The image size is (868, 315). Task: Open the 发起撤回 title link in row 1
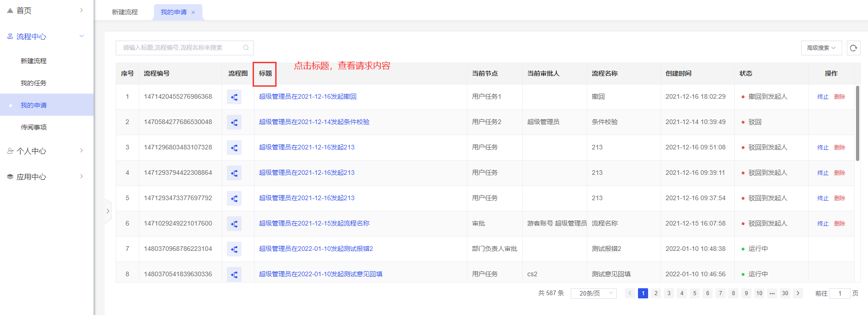click(307, 96)
